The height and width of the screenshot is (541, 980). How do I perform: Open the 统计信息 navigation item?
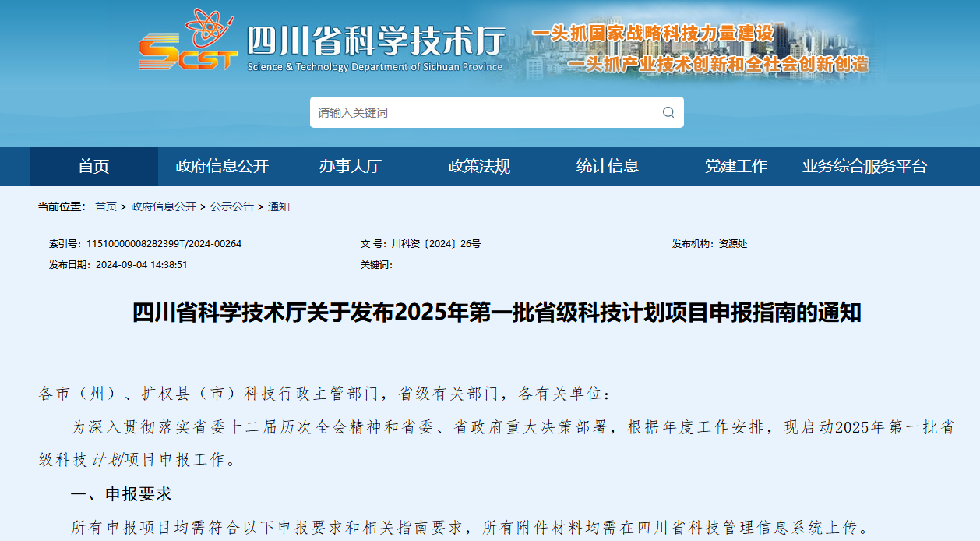tap(608, 166)
